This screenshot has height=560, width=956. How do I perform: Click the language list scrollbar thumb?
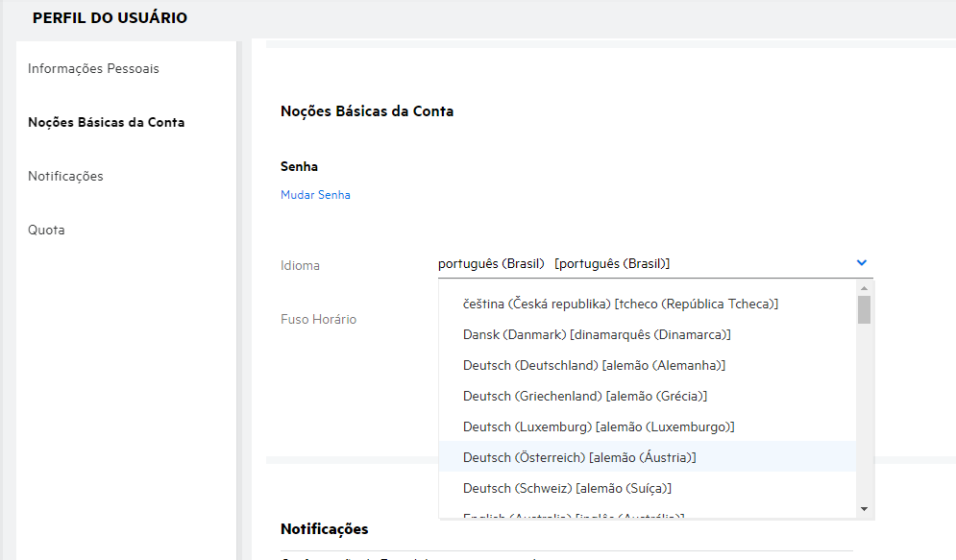click(864, 309)
